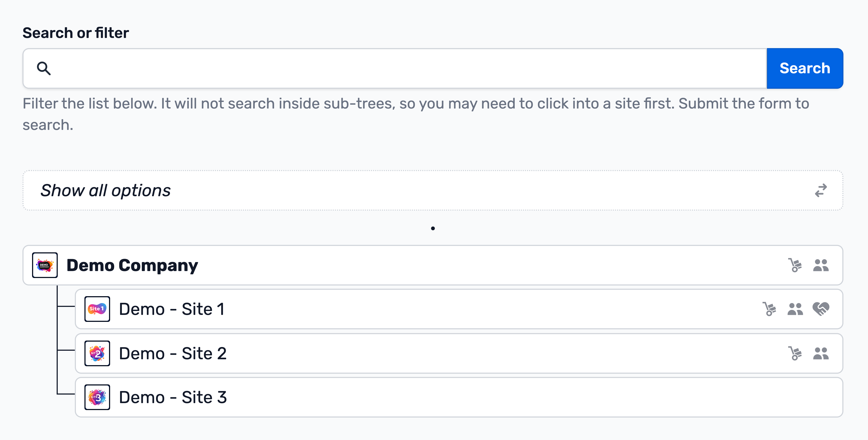
Task: Click the magnifying glass search icon
Action: [44, 68]
